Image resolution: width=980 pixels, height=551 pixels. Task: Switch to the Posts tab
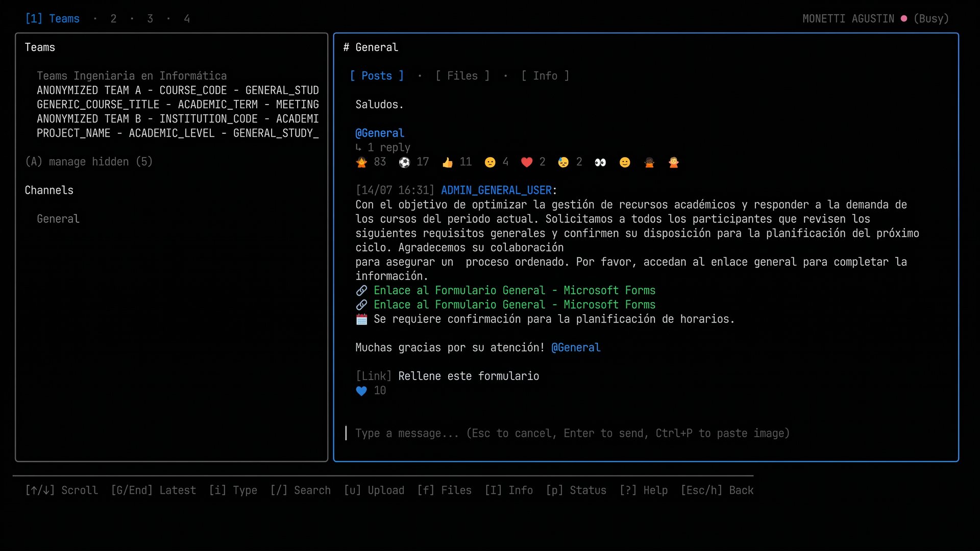click(x=377, y=76)
